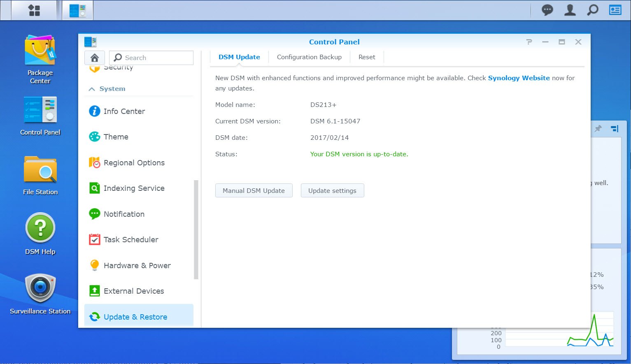Select the DSM 6.1-15047 version text

point(335,121)
